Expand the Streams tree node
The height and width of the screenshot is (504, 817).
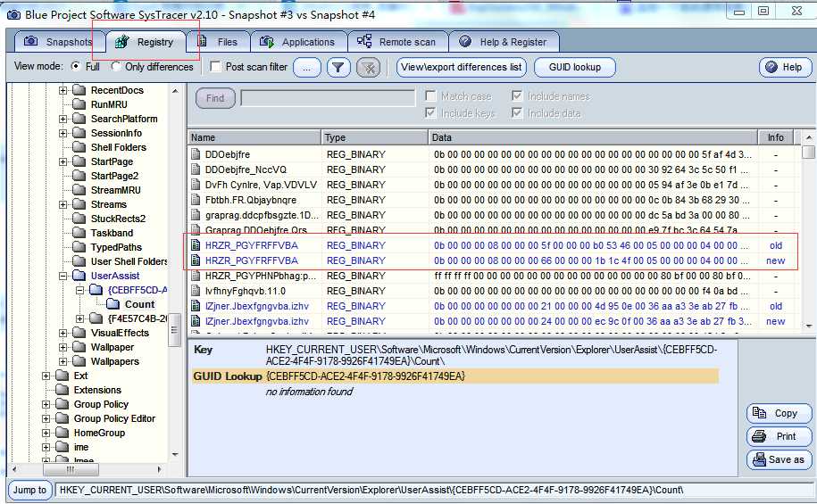click(63, 204)
